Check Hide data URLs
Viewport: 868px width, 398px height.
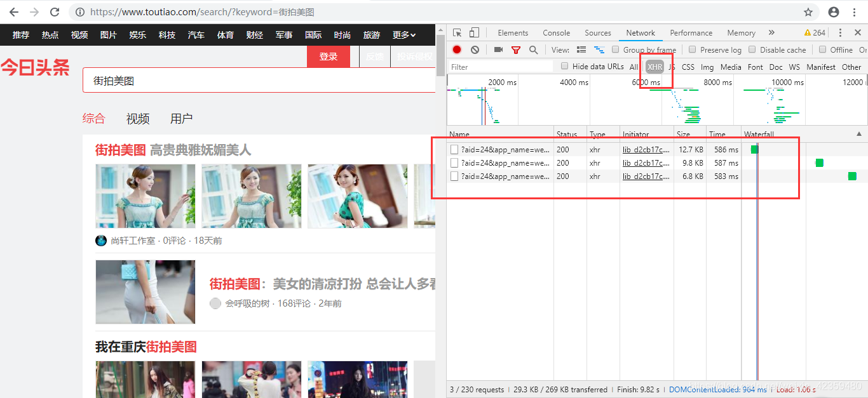(x=564, y=66)
